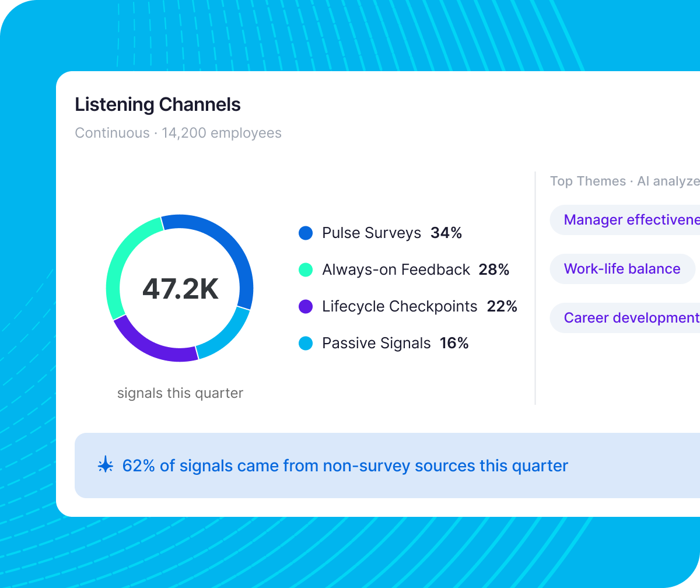Screen dimensions: 700x588
Task: Click the 47.2K total in donut center
Action: tap(180, 289)
